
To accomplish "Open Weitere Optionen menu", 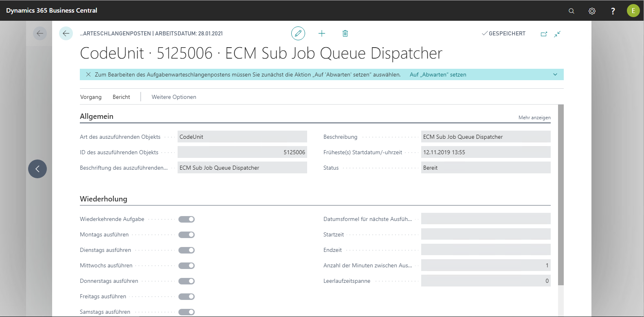I will point(174,97).
